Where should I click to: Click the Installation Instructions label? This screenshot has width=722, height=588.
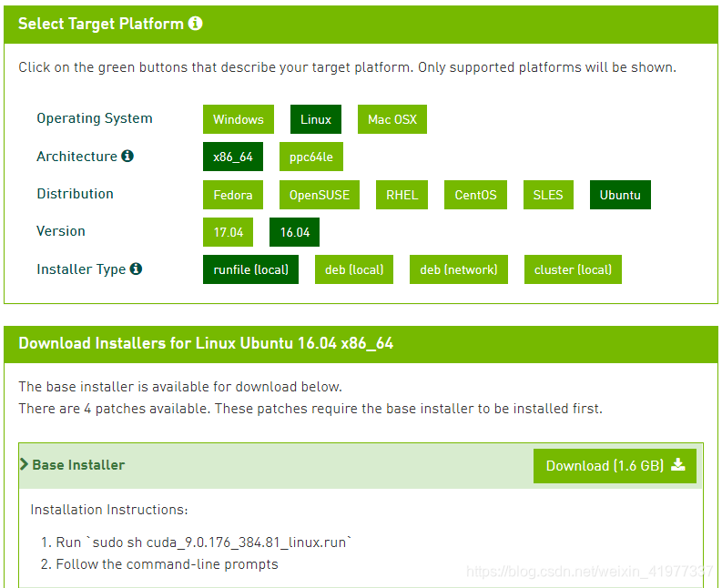pos(109,510)
